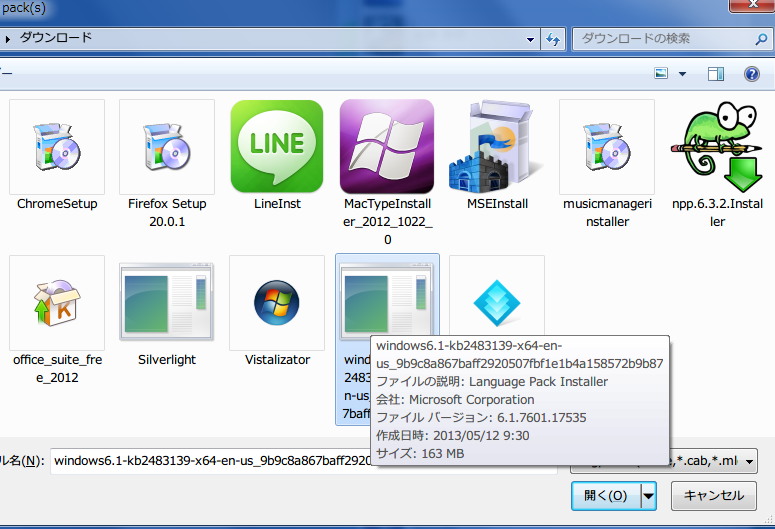The width and height of the screenshot is (775, 529).
Task: Click the 開く(O) open button
Action: (605, 495)
